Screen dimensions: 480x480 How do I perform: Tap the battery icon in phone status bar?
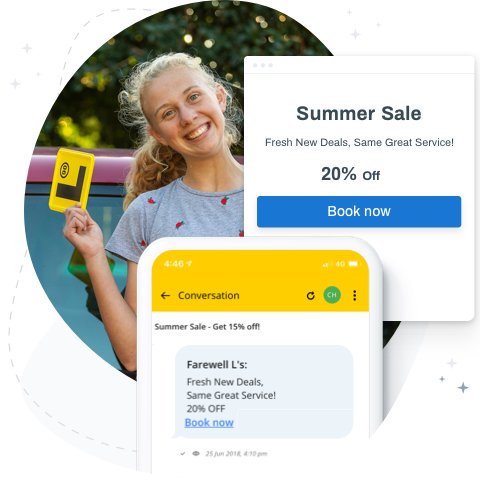point(354,264)
